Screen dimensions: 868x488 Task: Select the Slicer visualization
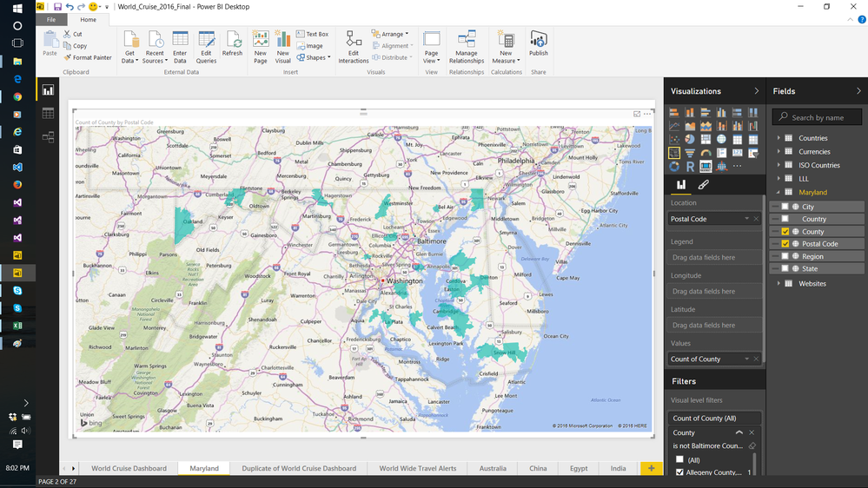pos(752,153)
